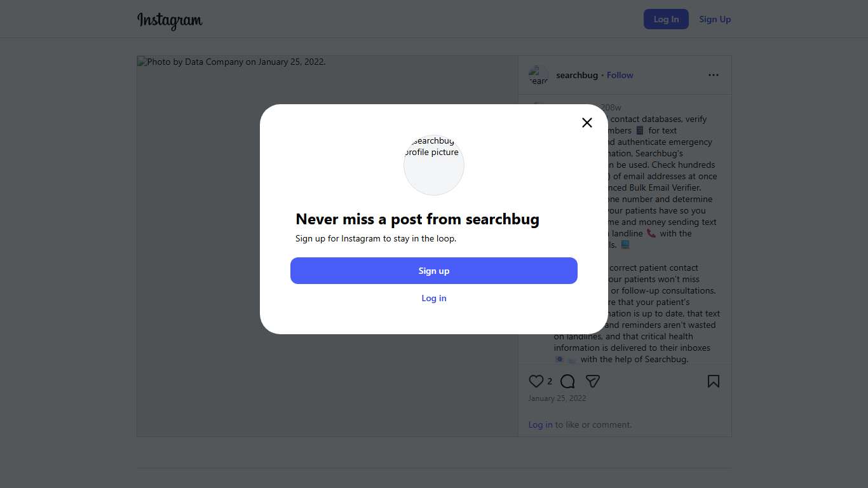
Task: Click the 308w caption timestamp
Action: pyautogui.click(x=611, y=107)
